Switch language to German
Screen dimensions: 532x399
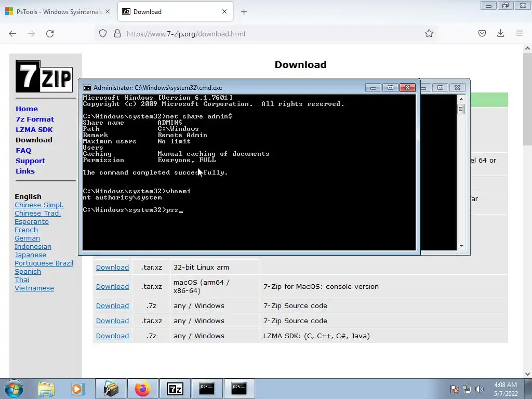tap(27, 238)
